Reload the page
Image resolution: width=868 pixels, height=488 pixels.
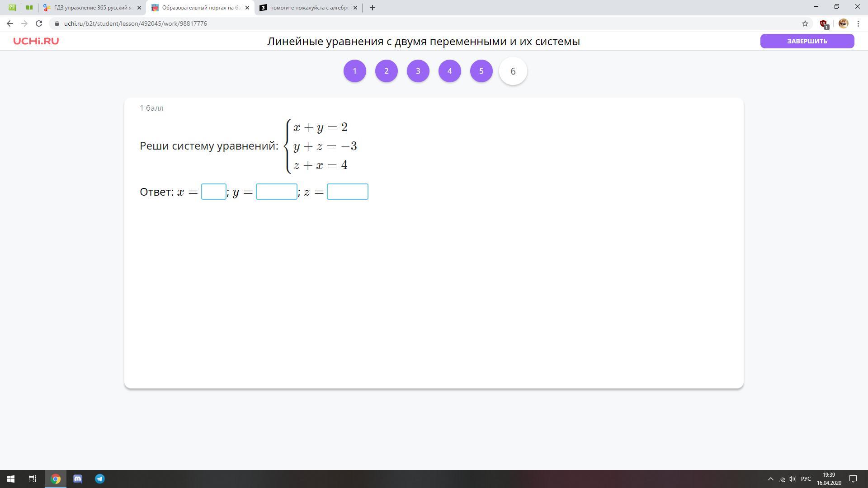point(39,23)
